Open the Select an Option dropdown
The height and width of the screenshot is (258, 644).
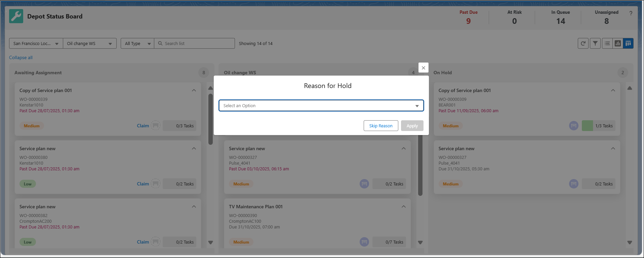point(321,105)
